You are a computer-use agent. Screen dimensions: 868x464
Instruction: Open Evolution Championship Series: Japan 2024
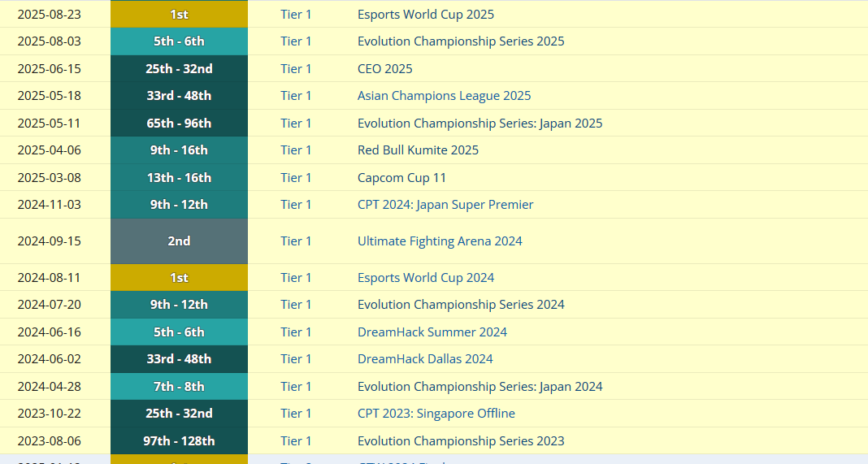(480, 387)
